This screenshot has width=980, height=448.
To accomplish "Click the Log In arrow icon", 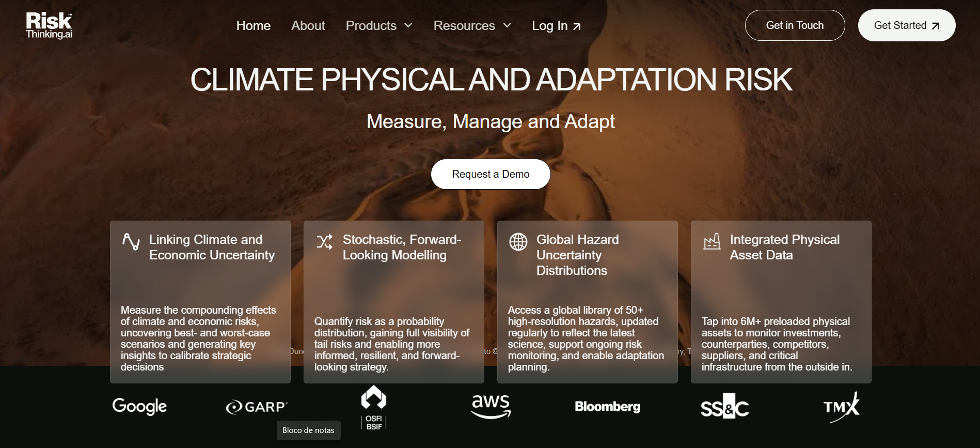I will (x=577, y=26).
